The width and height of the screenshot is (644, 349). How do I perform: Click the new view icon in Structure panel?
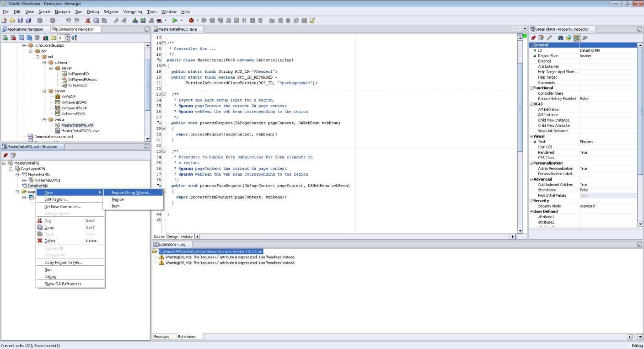[x=13, y=155]
